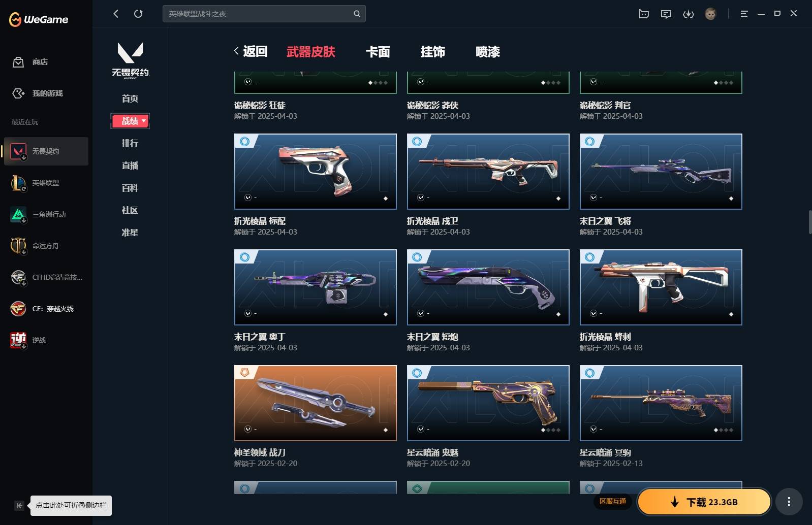The height and width of the screenshot is (525, 812).
Task: Click the search magnifier icon
Action: [357, 14]
